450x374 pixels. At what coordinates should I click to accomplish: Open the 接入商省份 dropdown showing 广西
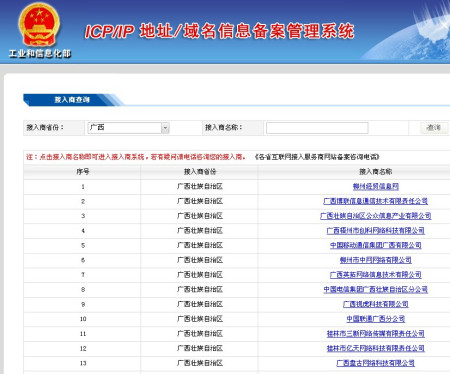point(128,128)
